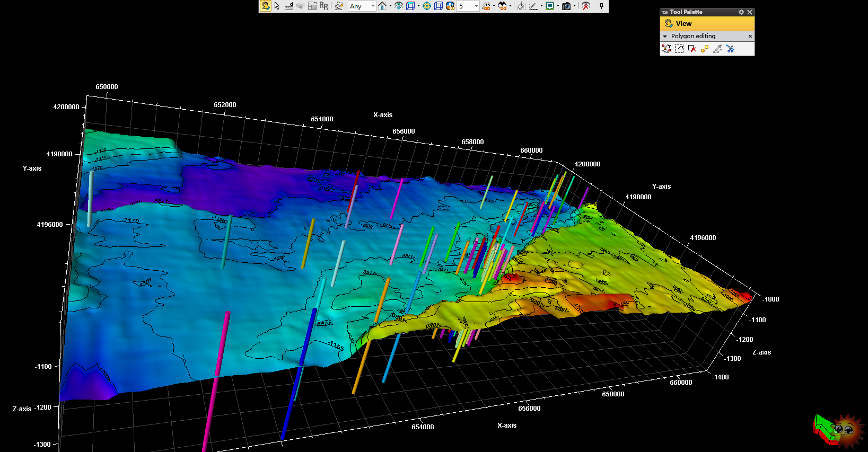Select the hand view mode tool
This screenshot has height=452, width=868.
[x=266, y=6]
